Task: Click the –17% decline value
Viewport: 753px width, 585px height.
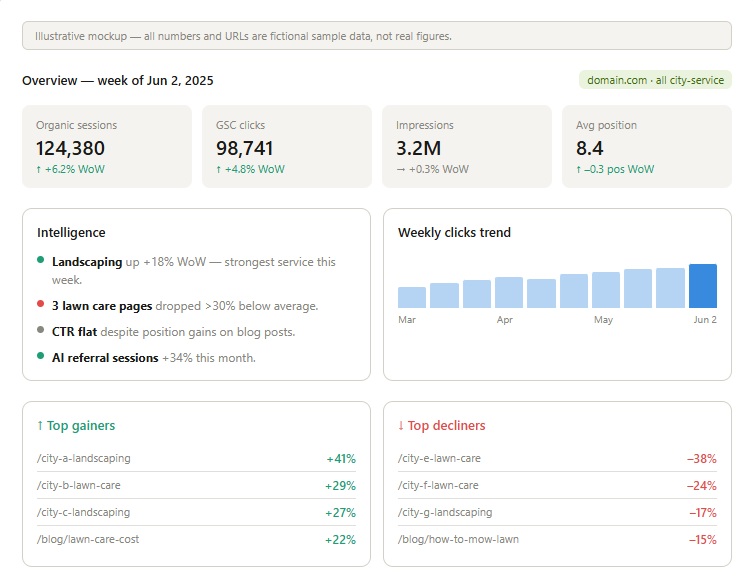Action: (703, 512)
